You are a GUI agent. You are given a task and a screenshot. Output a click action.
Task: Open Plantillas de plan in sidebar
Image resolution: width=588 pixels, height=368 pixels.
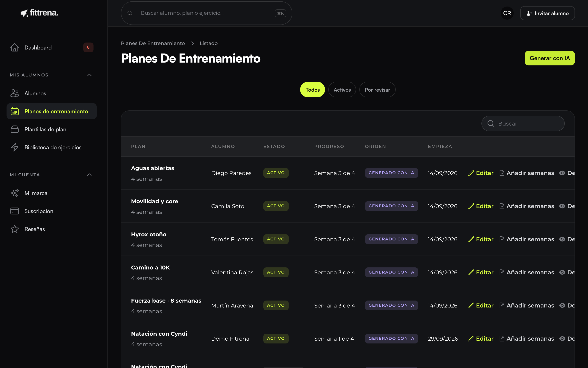pos(52,129)
